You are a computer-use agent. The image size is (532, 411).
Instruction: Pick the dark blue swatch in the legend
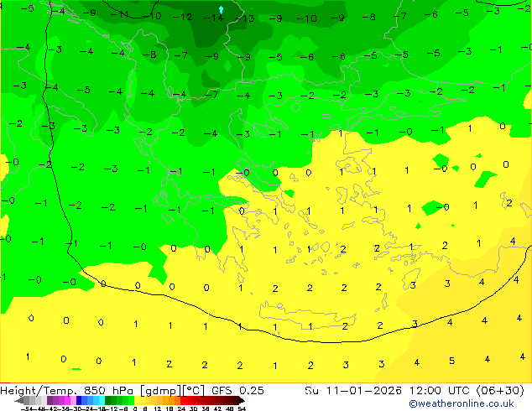pos(79,401)
